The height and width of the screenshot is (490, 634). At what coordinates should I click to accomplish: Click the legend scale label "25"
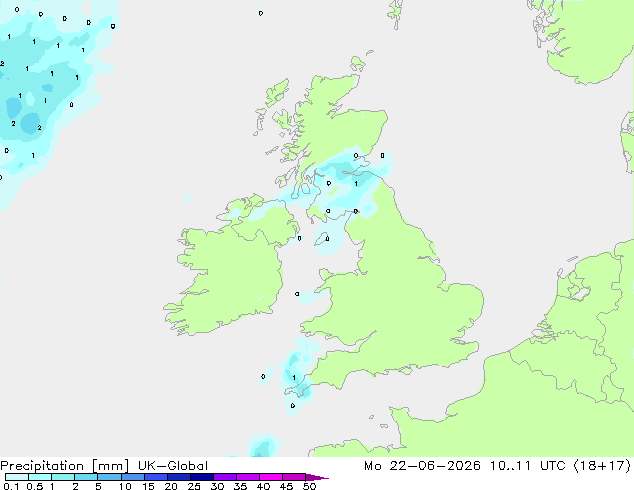coord(194,486)
